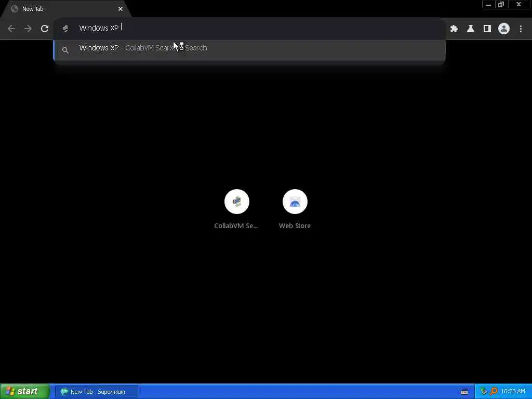532x399 pixels.
Task: Go forward with the forward arrow
Action: (28, 29)
